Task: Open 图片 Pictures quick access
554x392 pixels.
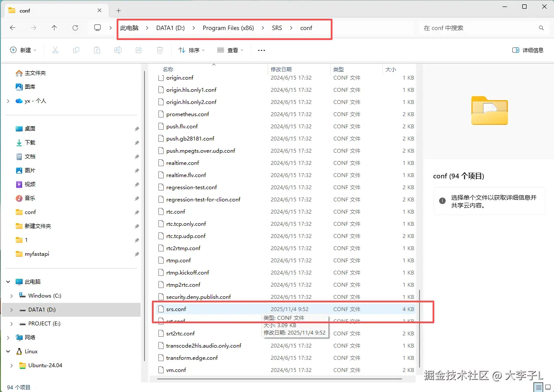Action: pos(26,171)
